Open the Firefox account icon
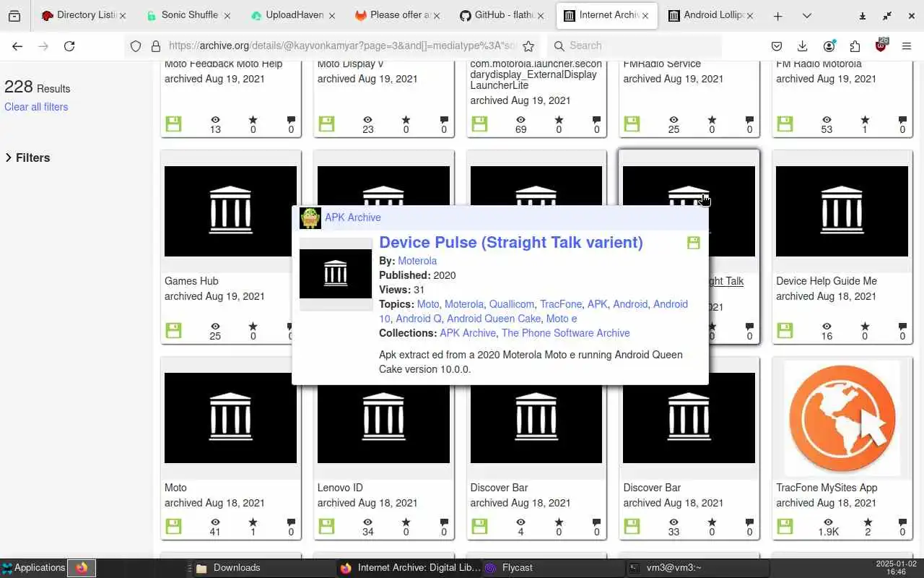 829,46
